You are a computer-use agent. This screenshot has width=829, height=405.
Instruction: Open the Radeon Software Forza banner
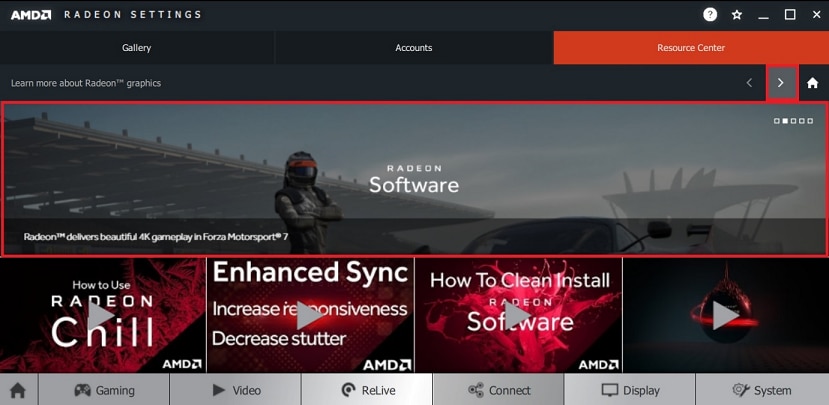pos(414,179)
